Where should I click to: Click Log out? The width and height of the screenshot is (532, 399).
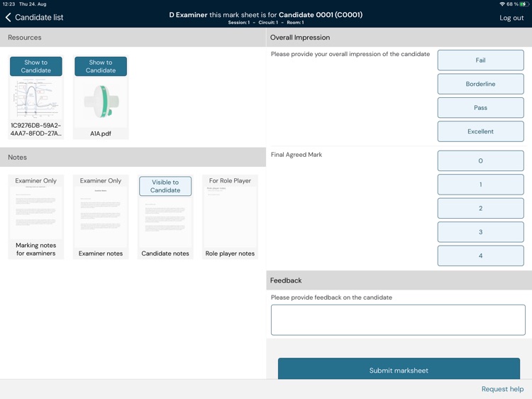pos(511,18)
